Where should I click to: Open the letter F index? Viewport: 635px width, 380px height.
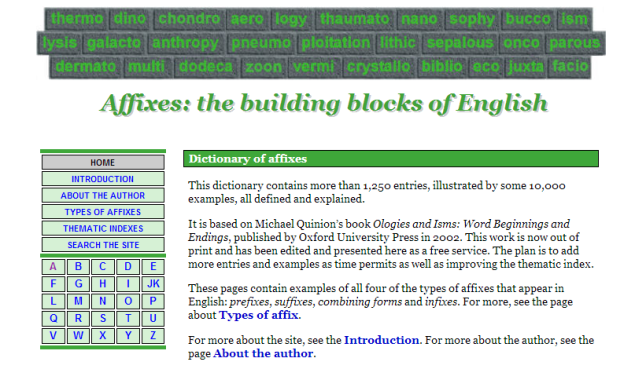[53, 284]
